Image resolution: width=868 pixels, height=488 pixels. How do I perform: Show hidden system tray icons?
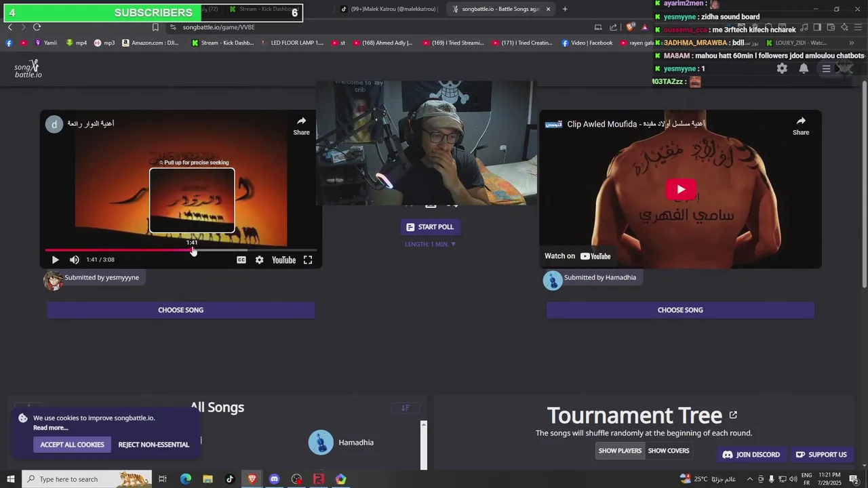(749, 479)
